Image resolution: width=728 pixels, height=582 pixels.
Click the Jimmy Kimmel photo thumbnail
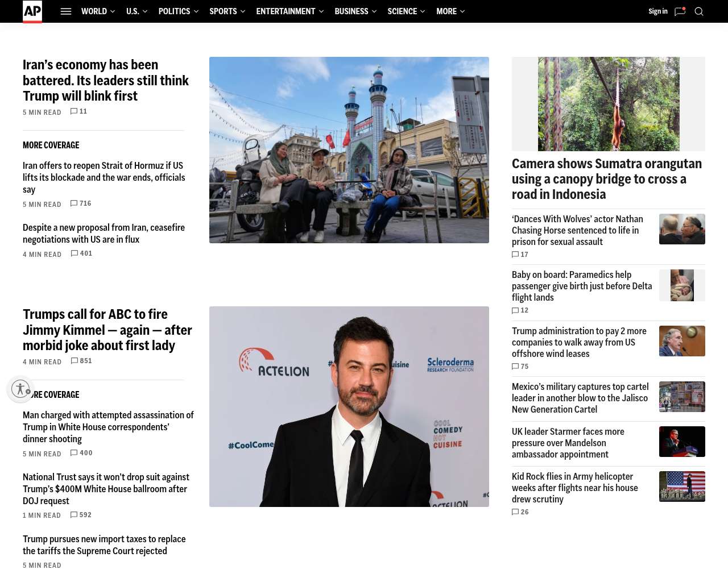point(349,406)
